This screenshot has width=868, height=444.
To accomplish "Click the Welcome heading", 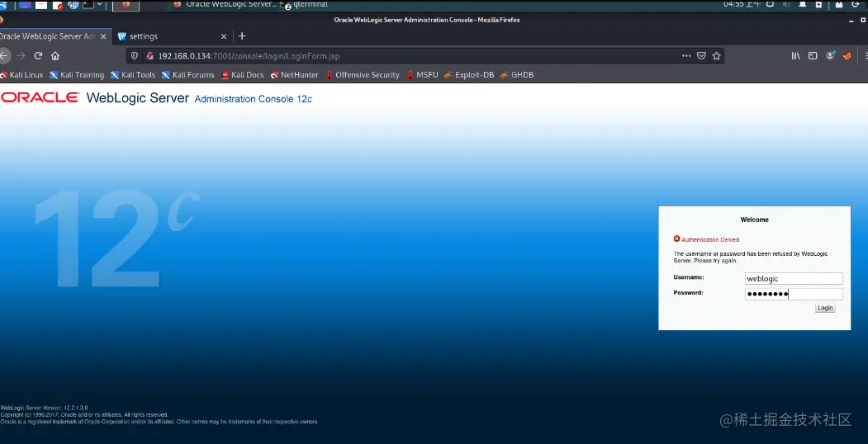I will pos(755,220).
